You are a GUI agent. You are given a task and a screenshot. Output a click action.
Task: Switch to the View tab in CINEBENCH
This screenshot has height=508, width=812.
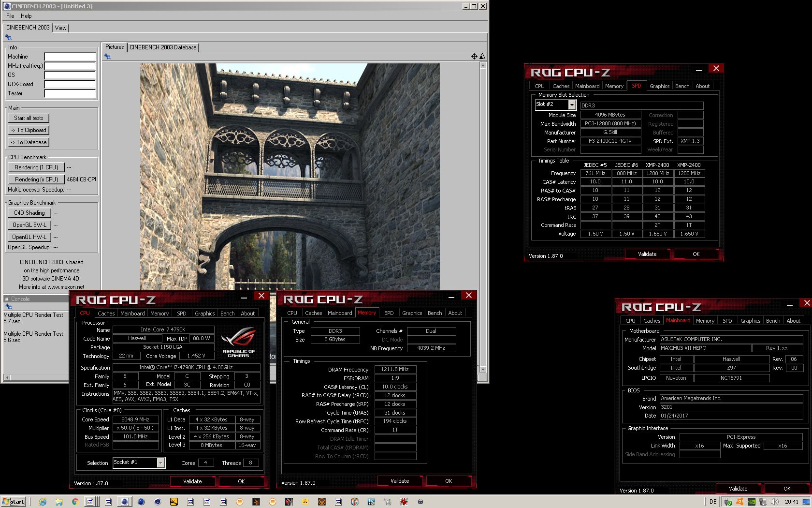(61, 28)
